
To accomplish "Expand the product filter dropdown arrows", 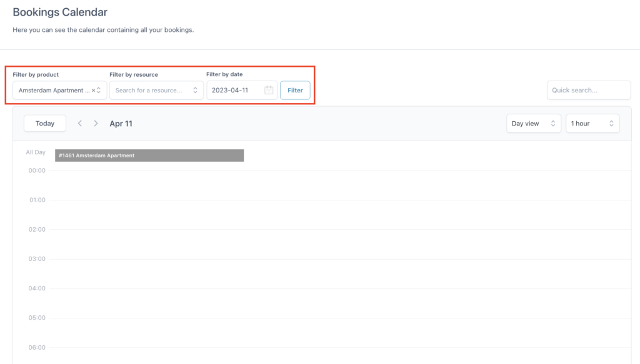I will pos(98,90).
